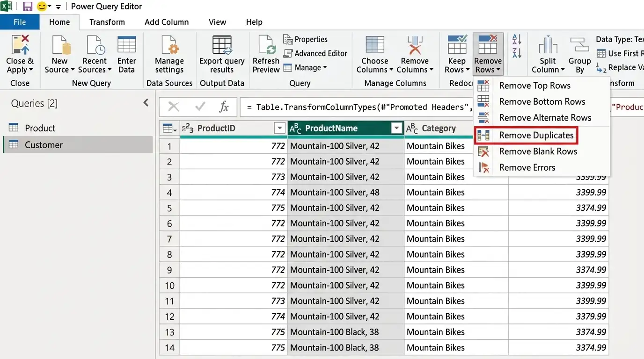Image resolution: width=644 pixels, height=359 pixels.
Task: Select the Category column header
Action: point(439,128)
